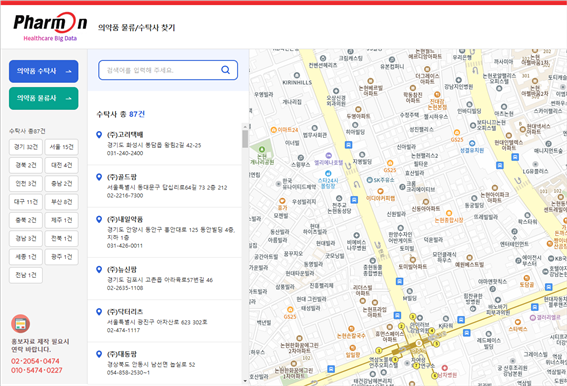Click the 이디야커피랩 cafe icon on map

380,191
